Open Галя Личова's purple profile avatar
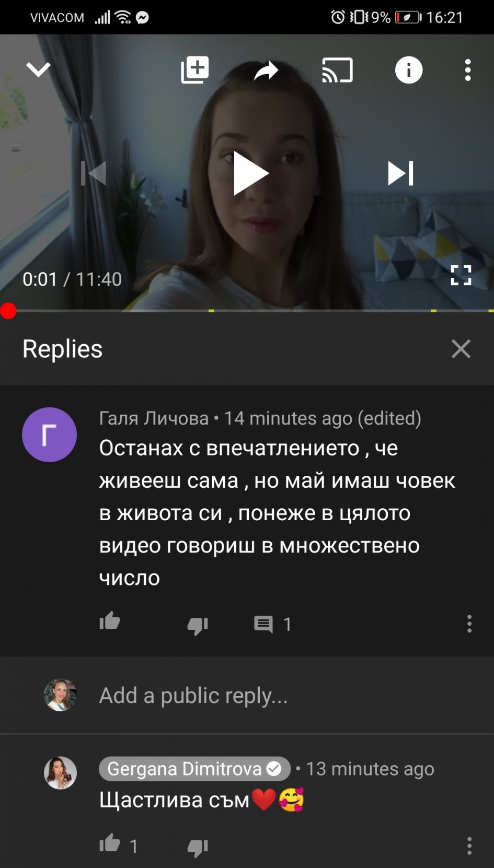This screenshot has height=868, width=494. (49, 435)
